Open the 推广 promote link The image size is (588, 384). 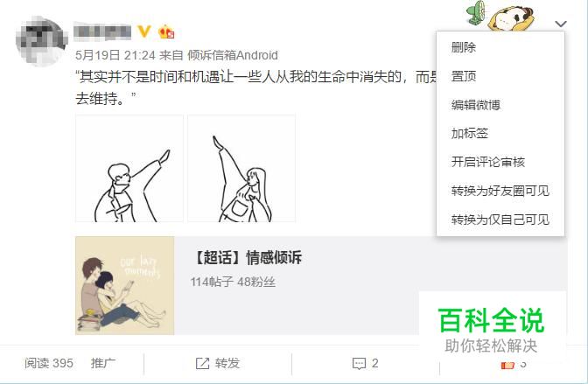pos(103,363)
